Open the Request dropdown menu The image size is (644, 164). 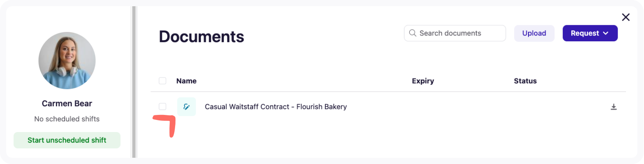tap(584, 33)
